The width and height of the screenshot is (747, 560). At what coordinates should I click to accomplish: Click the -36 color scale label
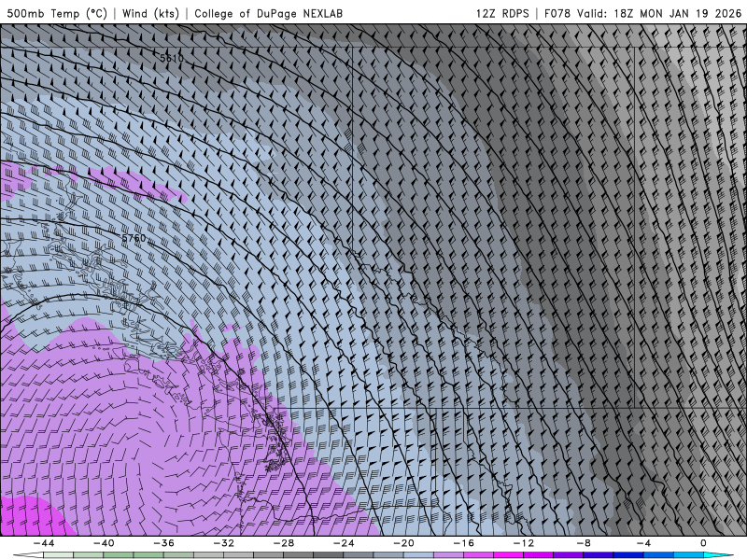[x=164, y=543]
